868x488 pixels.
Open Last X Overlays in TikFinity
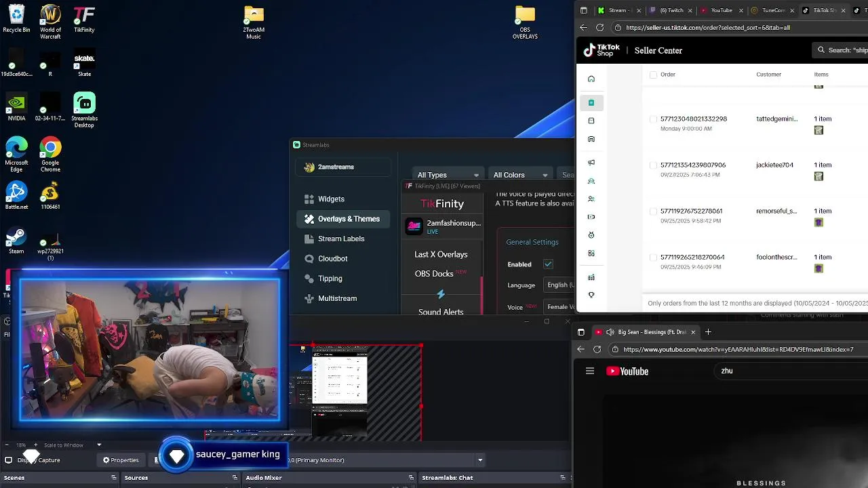pos(441,254)
